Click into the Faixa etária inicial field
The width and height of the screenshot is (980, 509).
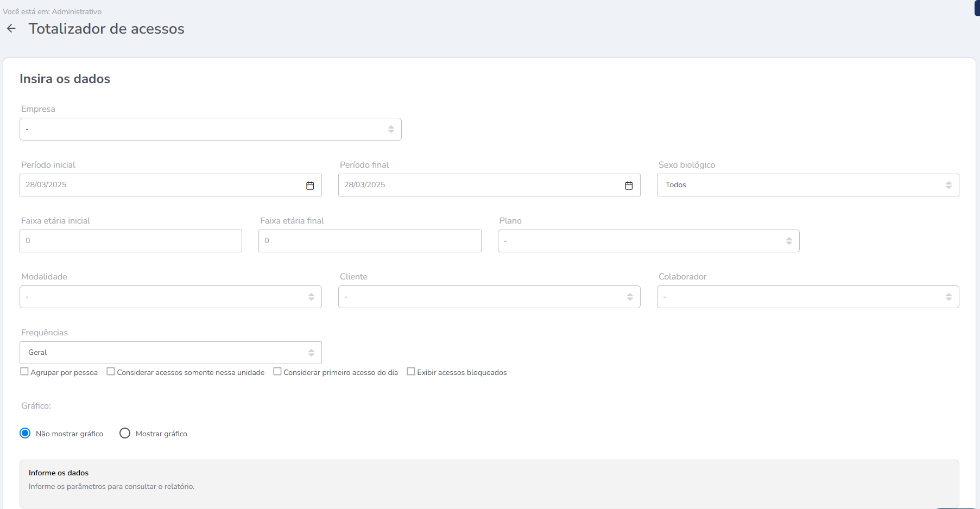point(130,241)
